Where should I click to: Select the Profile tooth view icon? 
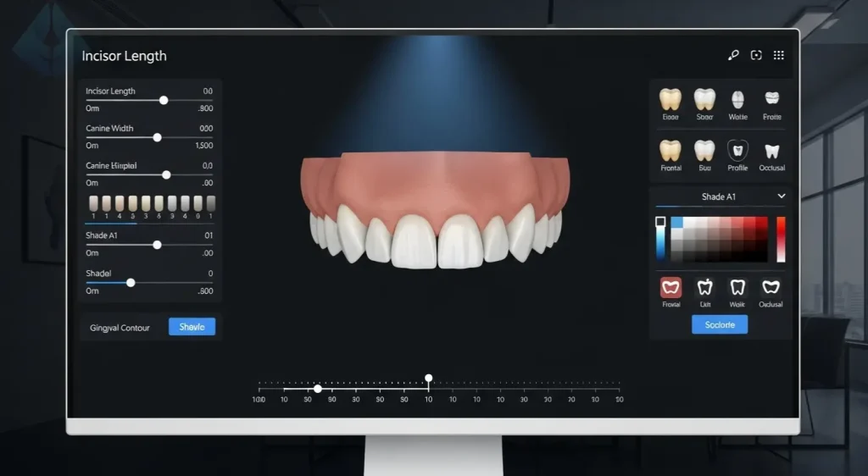point(737,151)
